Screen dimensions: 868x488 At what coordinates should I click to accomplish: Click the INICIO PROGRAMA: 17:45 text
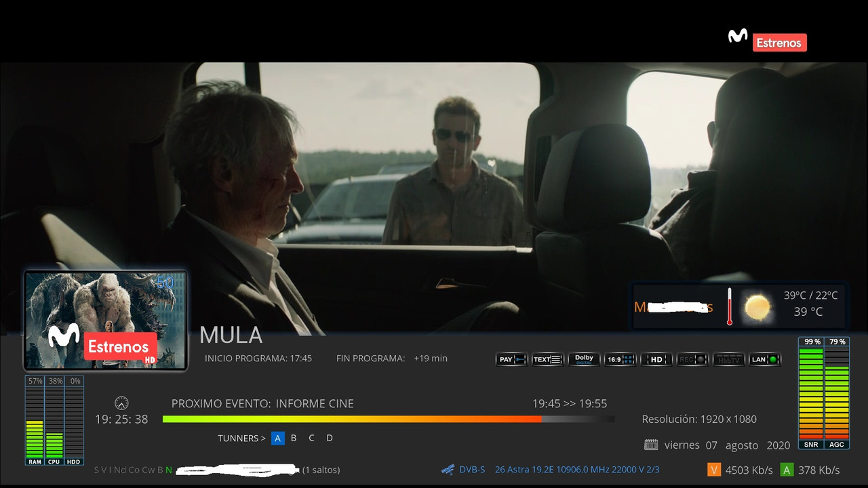click(x=258, y=359)
